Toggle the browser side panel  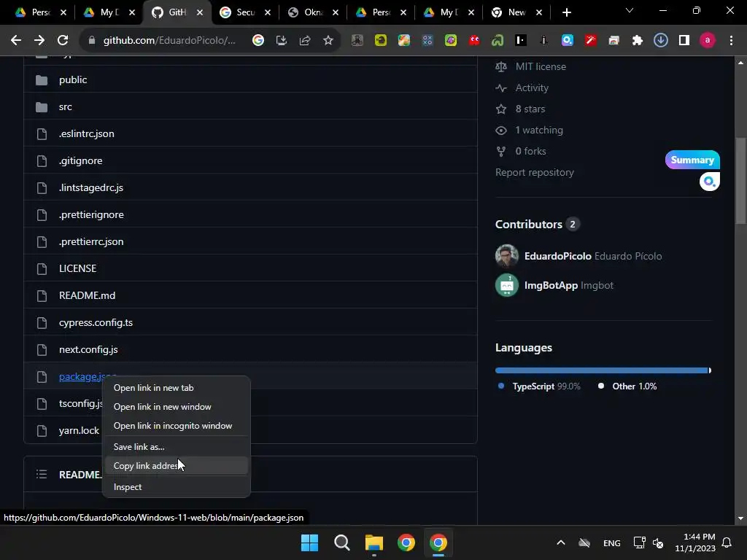pyautogui.click(x=684, y=41)
